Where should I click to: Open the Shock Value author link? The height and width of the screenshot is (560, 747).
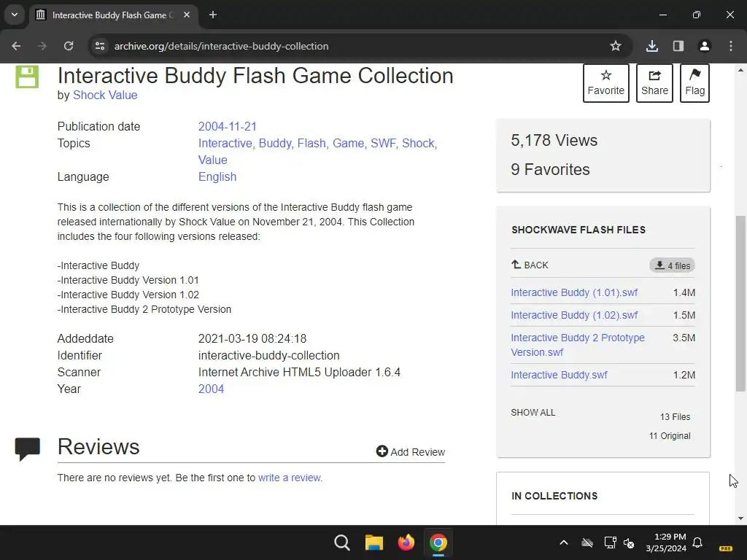105,96
